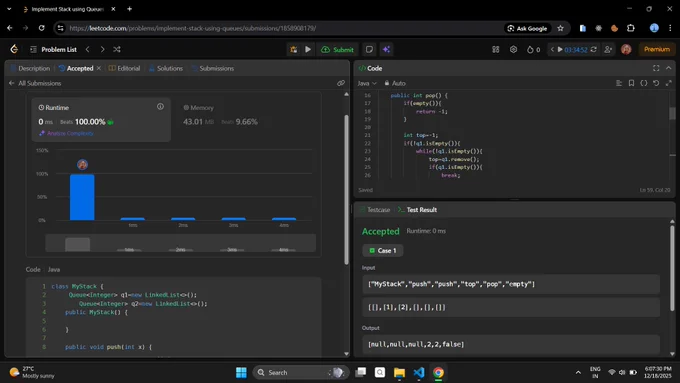
Task: Open LeetCode settings gear icon
Action: (513, 49)
